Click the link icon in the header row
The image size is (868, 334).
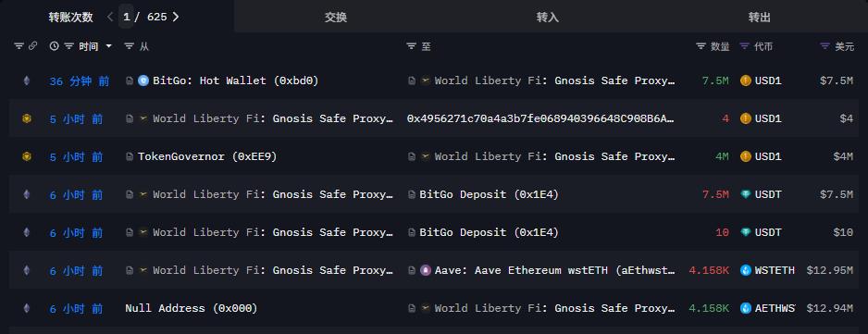(32, 46)
